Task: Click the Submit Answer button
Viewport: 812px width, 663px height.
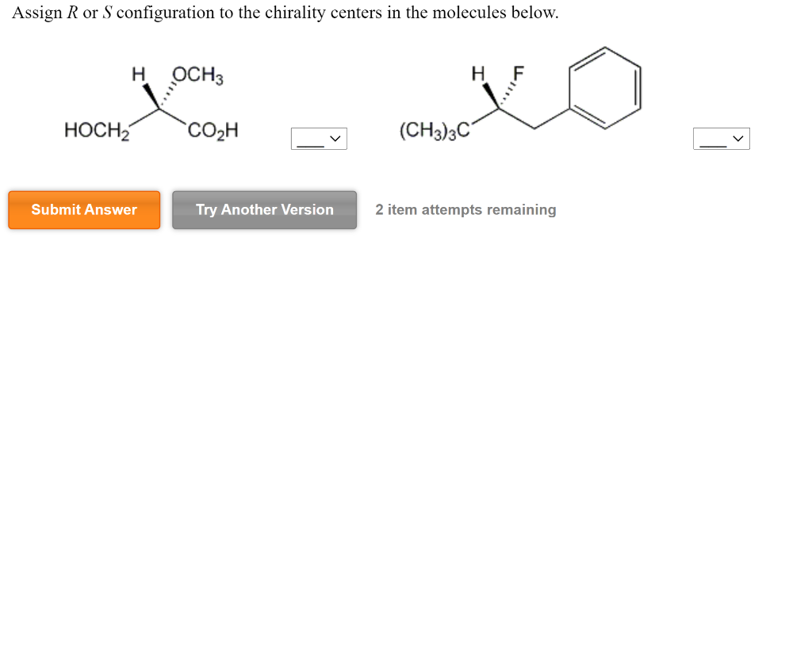Action: click(83, 209)
